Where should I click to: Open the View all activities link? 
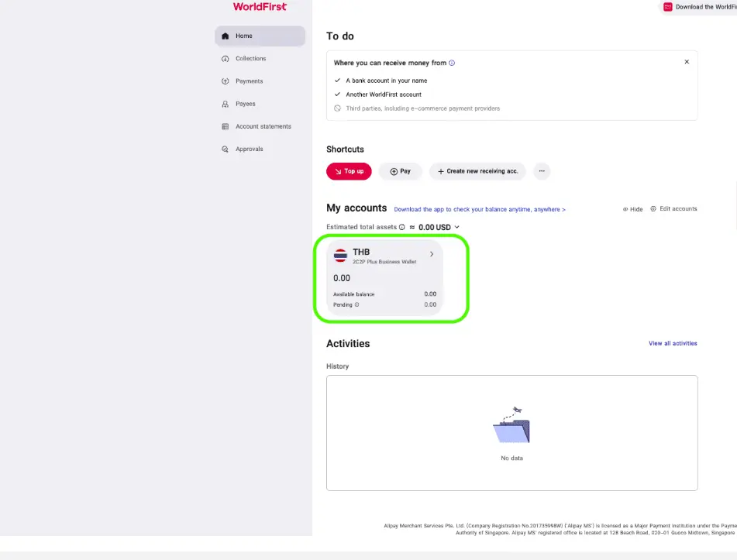tap(673, 343)
